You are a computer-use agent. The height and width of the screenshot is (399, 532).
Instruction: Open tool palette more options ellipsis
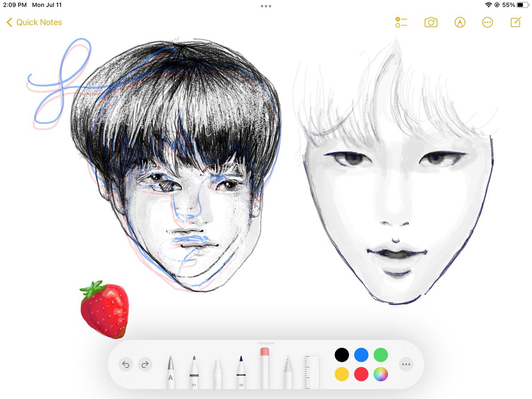[406, 364]
